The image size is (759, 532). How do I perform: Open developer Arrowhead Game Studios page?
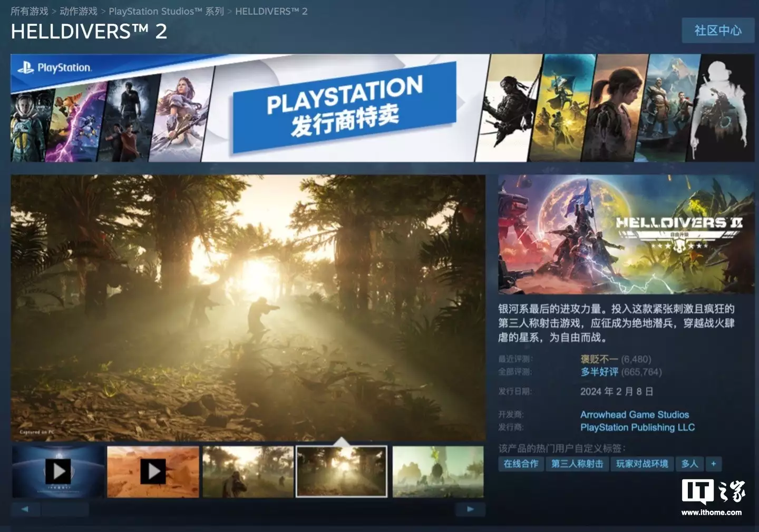(635, 415)
